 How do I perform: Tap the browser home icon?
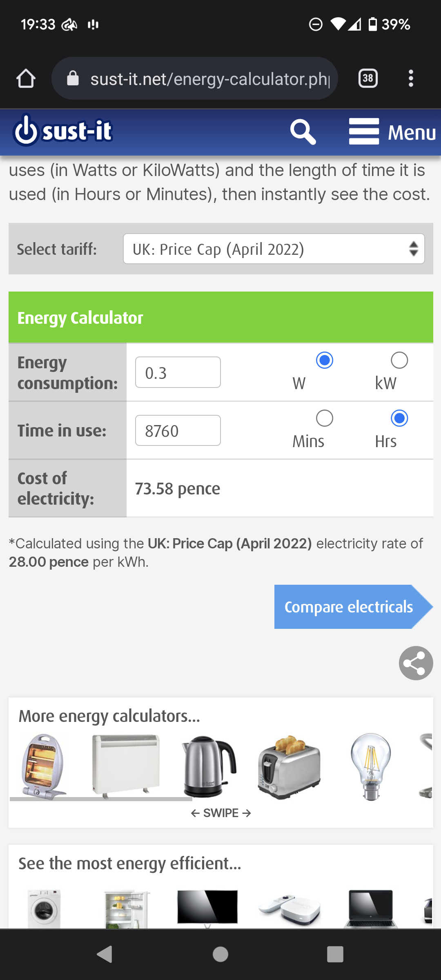point(26,78)
